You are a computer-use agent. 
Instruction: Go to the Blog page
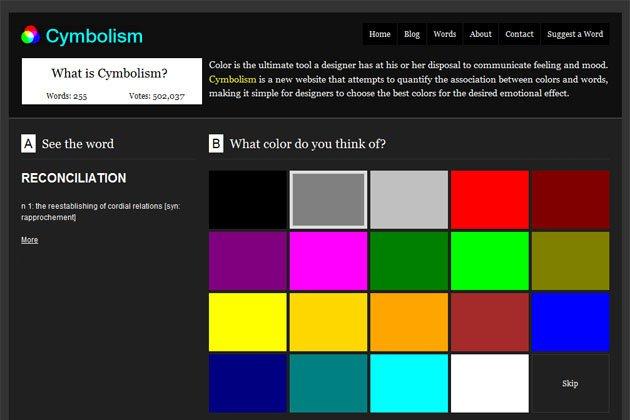pyautogui.click(x=412, y=34)
